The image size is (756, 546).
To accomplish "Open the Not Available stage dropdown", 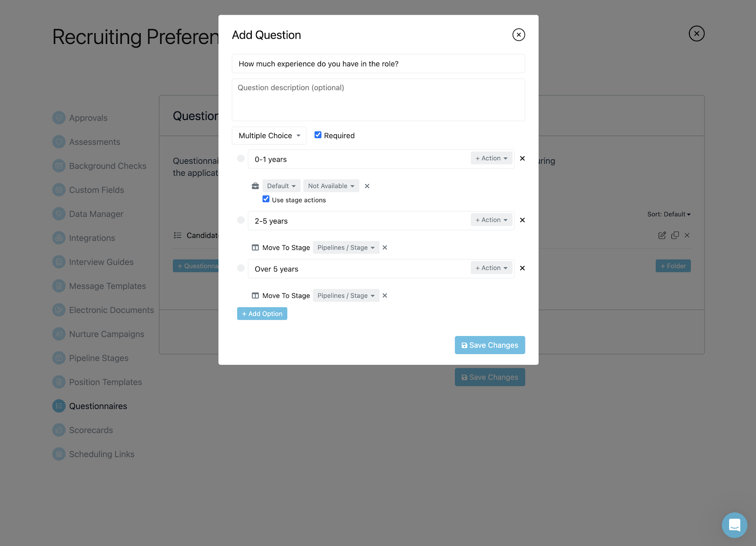I will [331, 185].
